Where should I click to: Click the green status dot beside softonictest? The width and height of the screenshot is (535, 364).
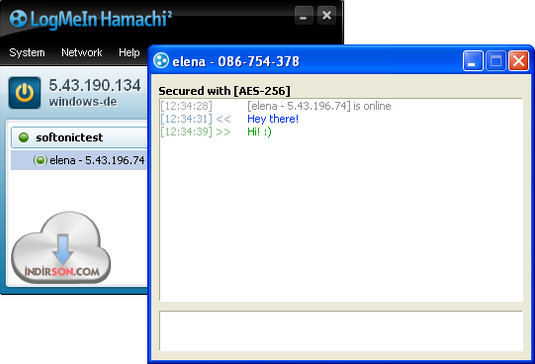24,137
